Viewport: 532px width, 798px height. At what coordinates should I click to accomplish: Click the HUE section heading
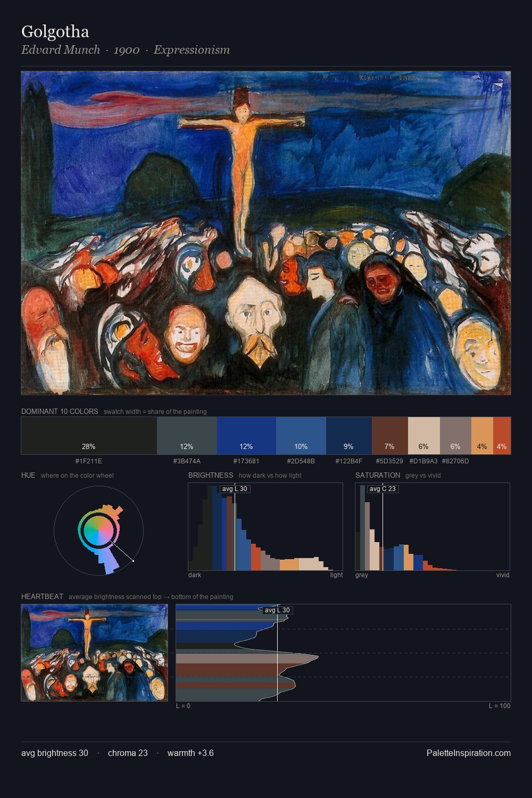(x=28, y=475)
